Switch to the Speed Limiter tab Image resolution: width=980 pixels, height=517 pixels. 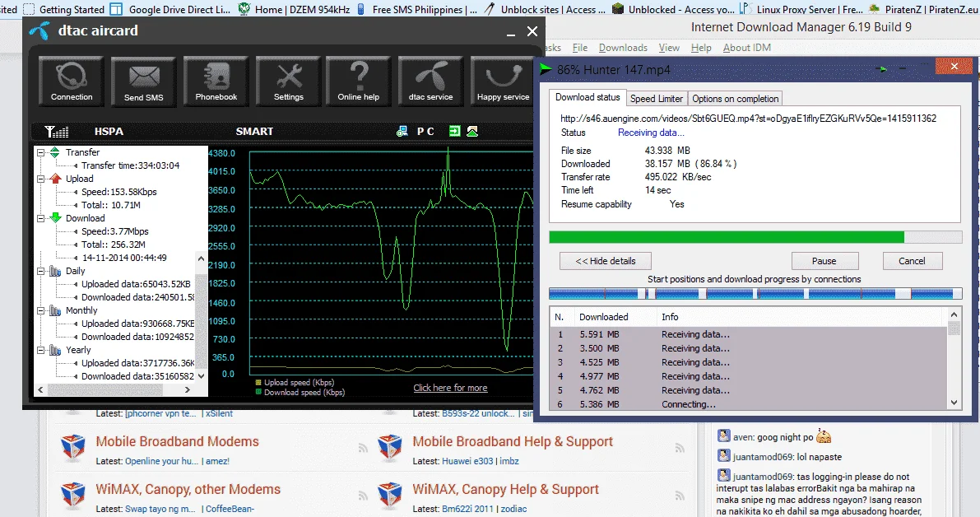[657, 99]
